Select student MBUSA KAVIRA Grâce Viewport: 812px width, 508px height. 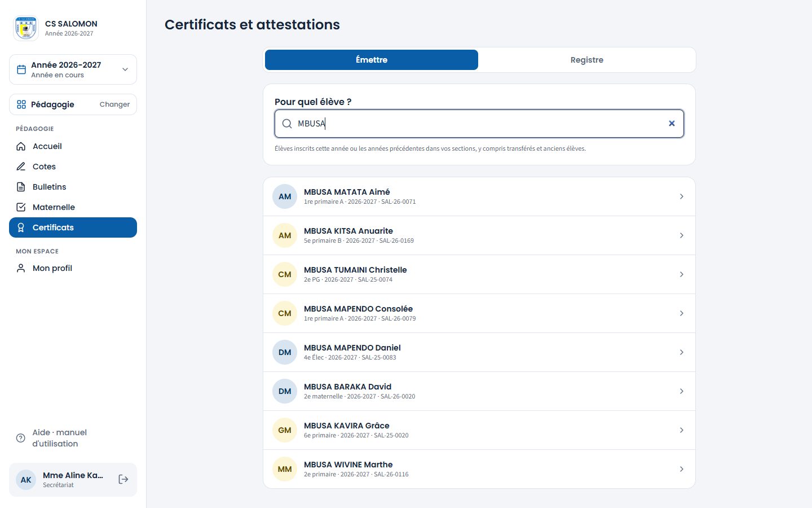point(479,430)
